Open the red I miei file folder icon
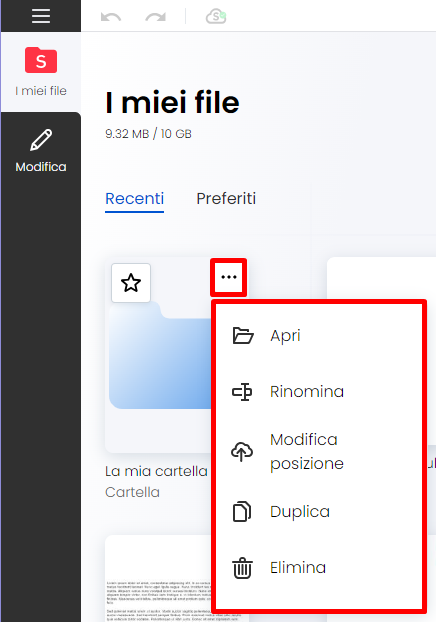 (x=41, y=60)
